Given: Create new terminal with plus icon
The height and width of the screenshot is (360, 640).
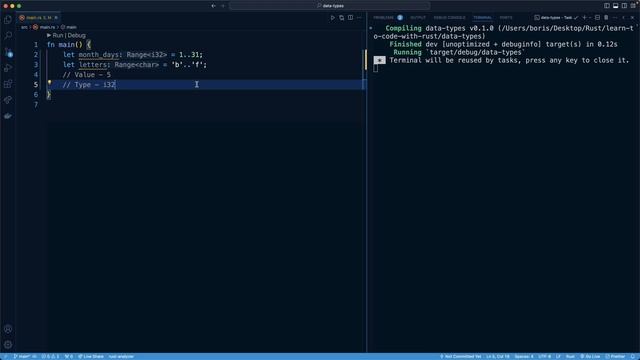Looking at the screenshot, I should [x=584, y=18].
